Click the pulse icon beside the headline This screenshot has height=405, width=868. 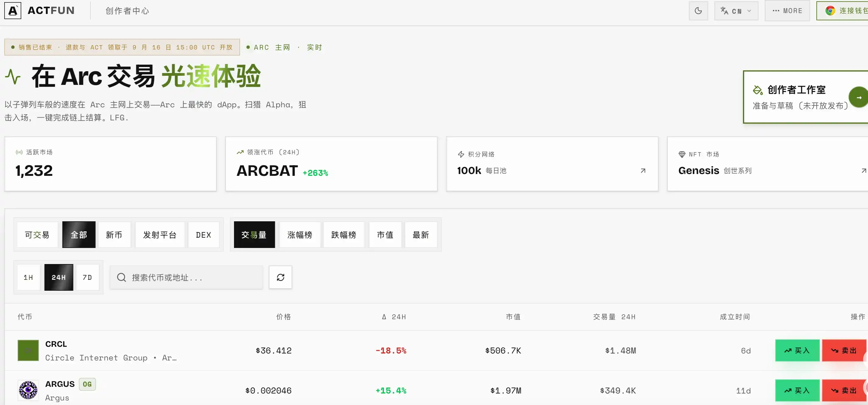click(x=13, y=76)
